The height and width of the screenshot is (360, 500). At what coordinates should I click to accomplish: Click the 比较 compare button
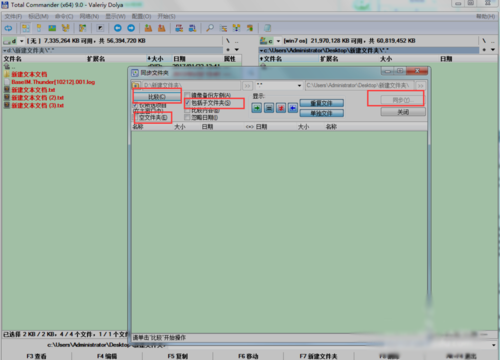point(157,97)
